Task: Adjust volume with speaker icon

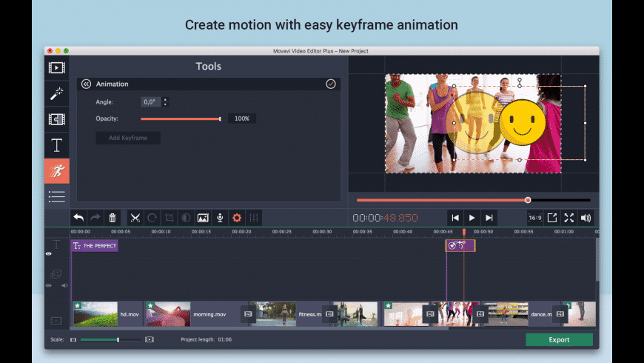Action: (x=586, y=218)
